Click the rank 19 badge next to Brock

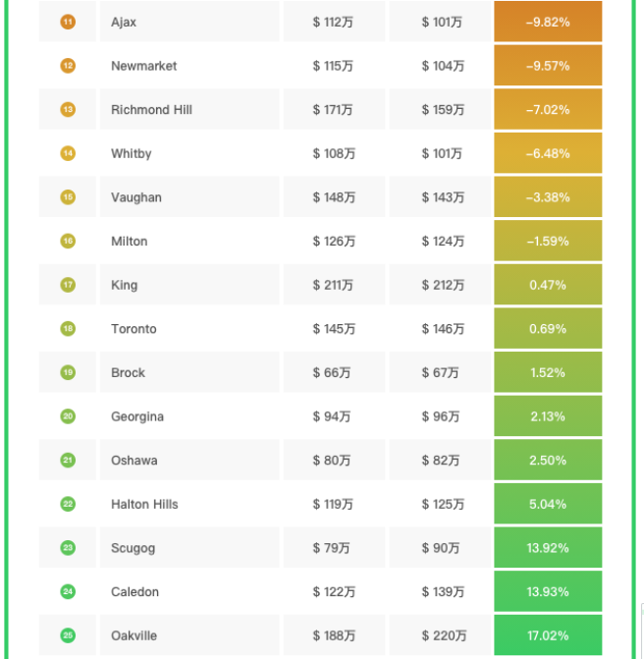tap(68, 373)
